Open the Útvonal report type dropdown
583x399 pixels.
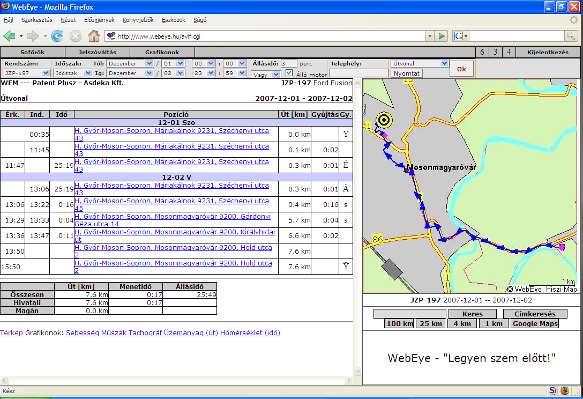pyautogui.click(x=420, y=64)
